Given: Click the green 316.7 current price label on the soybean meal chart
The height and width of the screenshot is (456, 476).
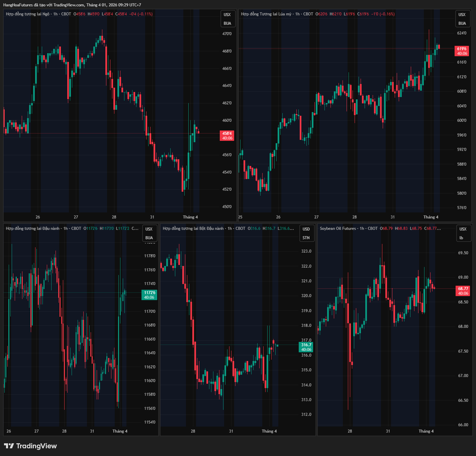Looking at the screenshot, I should [x=306, y=347].
